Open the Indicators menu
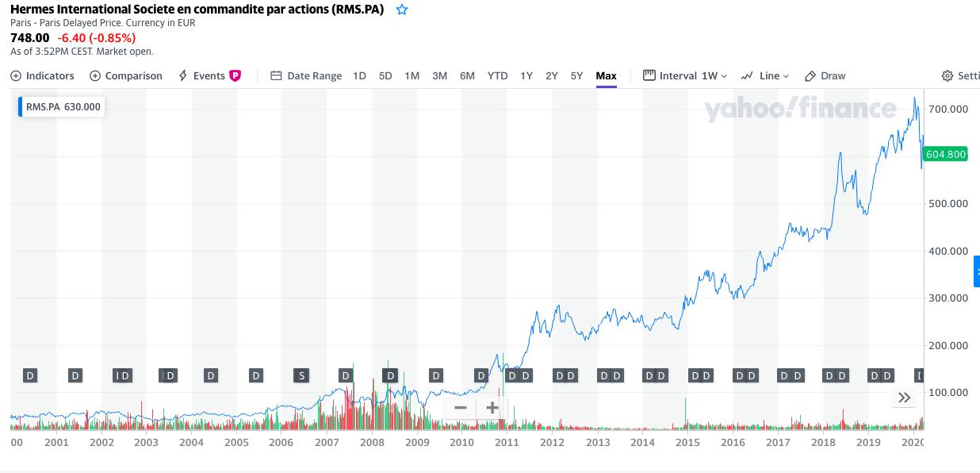The height and width of the screenshot is (473, 980). point(43,76)
